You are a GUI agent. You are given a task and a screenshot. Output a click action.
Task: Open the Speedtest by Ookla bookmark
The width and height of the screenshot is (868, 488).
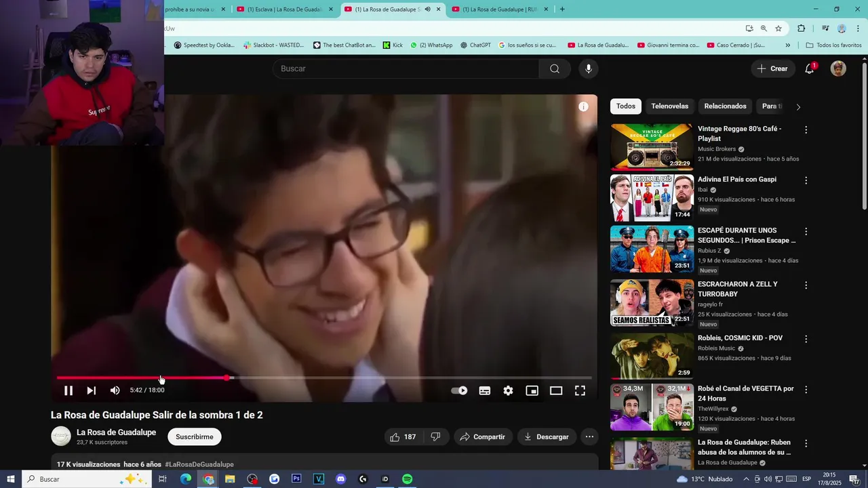[x=204, y=45]
